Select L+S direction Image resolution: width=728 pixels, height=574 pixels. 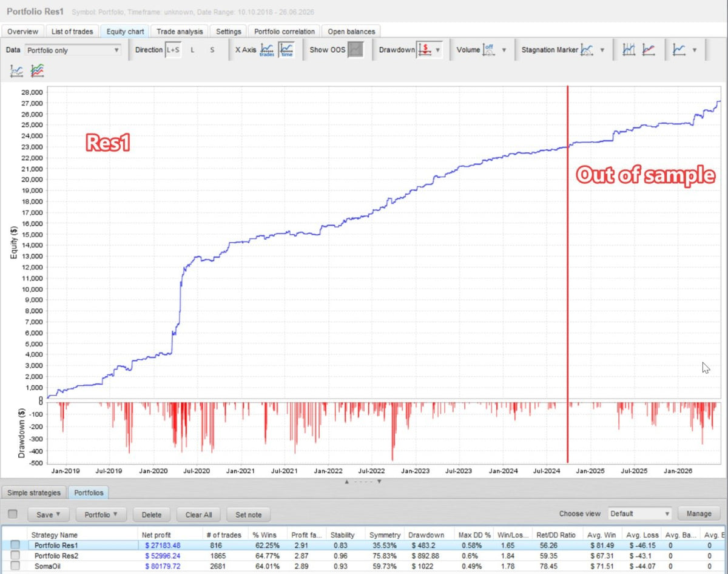pyautogui.click(x=173, y=50)
